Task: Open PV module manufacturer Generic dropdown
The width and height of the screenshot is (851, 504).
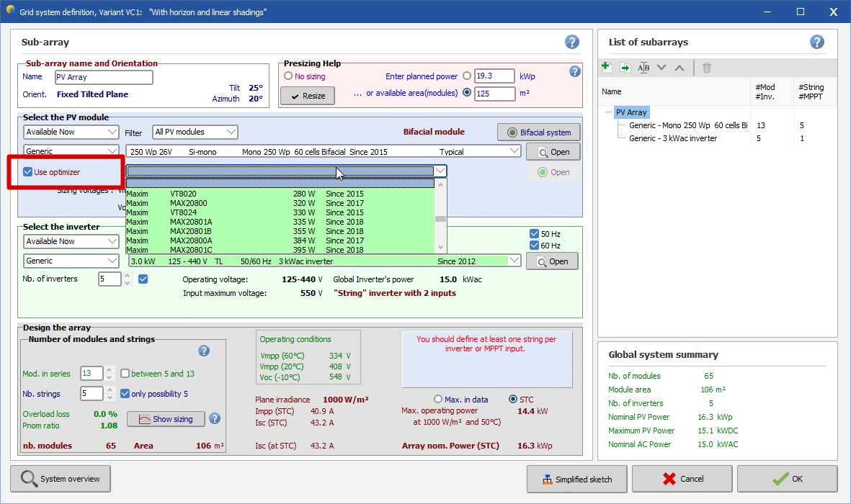Action: point(71,151)
